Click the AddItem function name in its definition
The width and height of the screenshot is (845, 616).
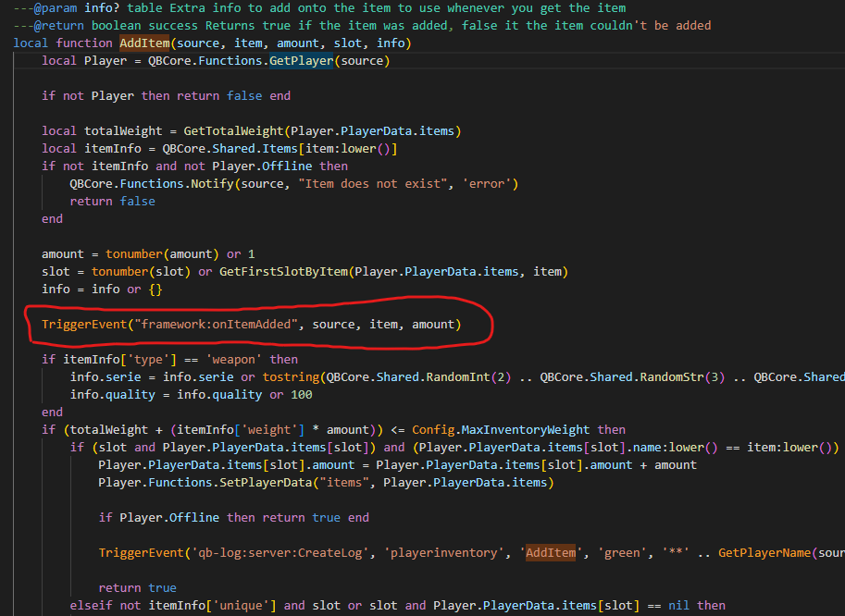click(143, 43)
